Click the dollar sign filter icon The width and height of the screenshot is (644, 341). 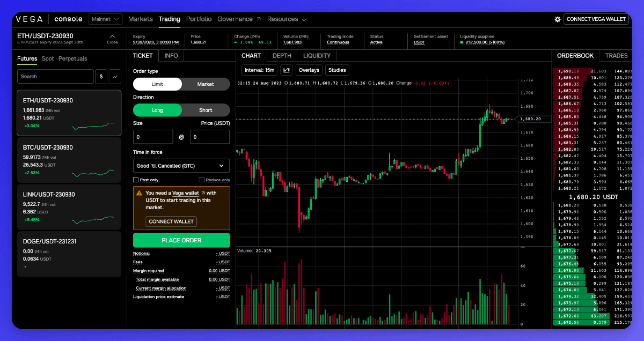tap(101, 77)
